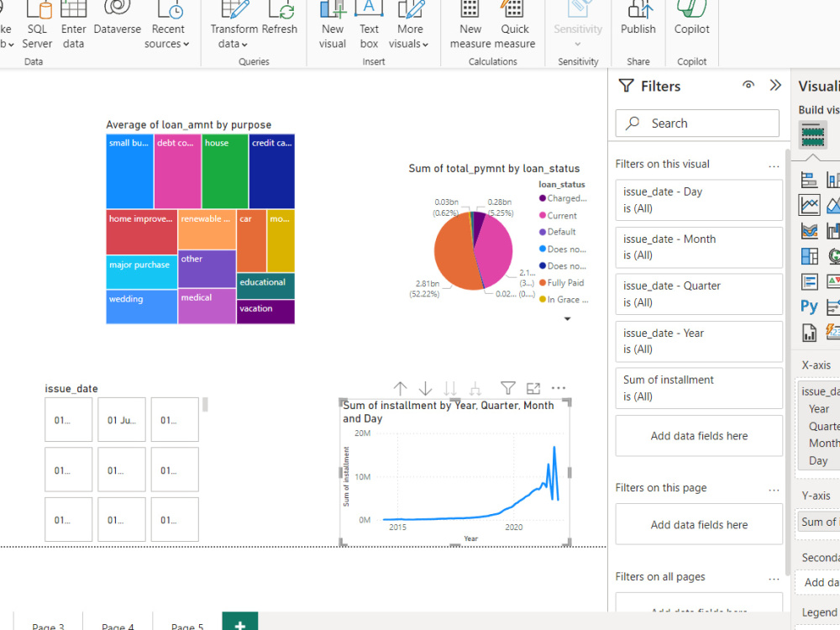Add a new report page
840x630 pixels.
pos(240,622)
